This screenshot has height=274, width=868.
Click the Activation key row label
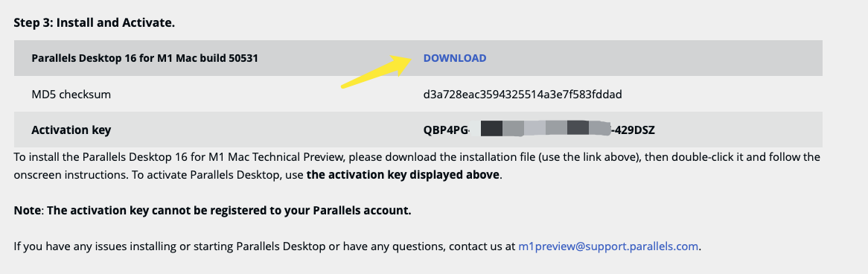pos(71,130)
